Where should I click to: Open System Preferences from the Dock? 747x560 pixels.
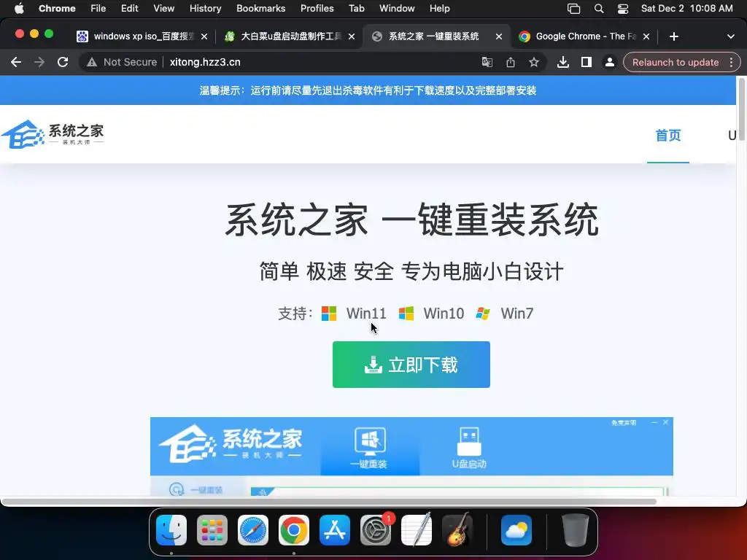(x=376, y=530)
